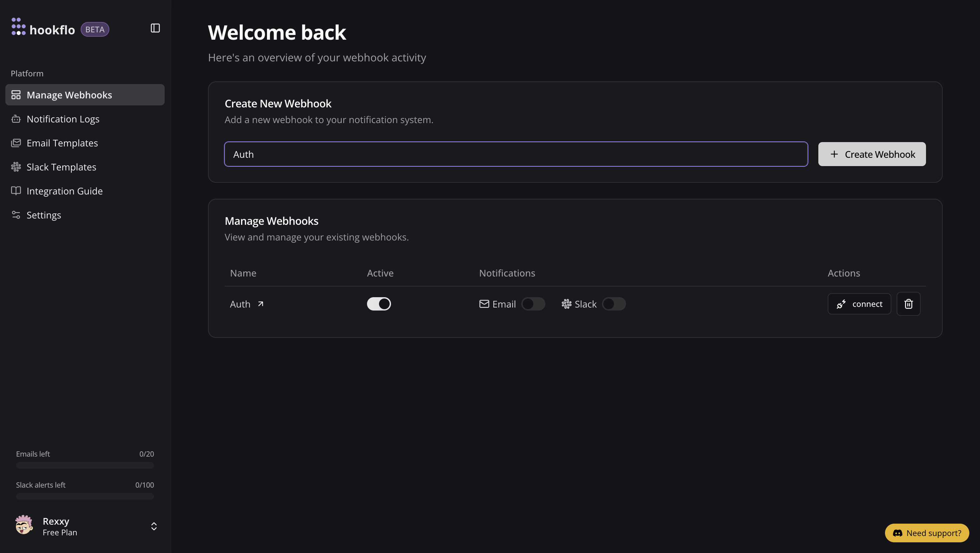Go to Email Templates page
This screenshot has height=553, width=980.
[62, 143]
